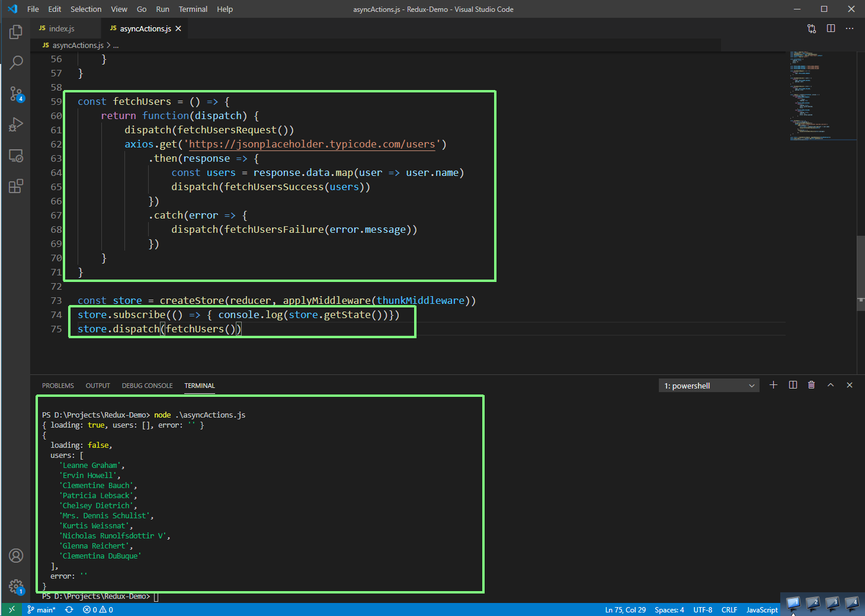Click fetchUsersFailure on line 68
This screenshot has width=865, height=616.
coord(274,229)
